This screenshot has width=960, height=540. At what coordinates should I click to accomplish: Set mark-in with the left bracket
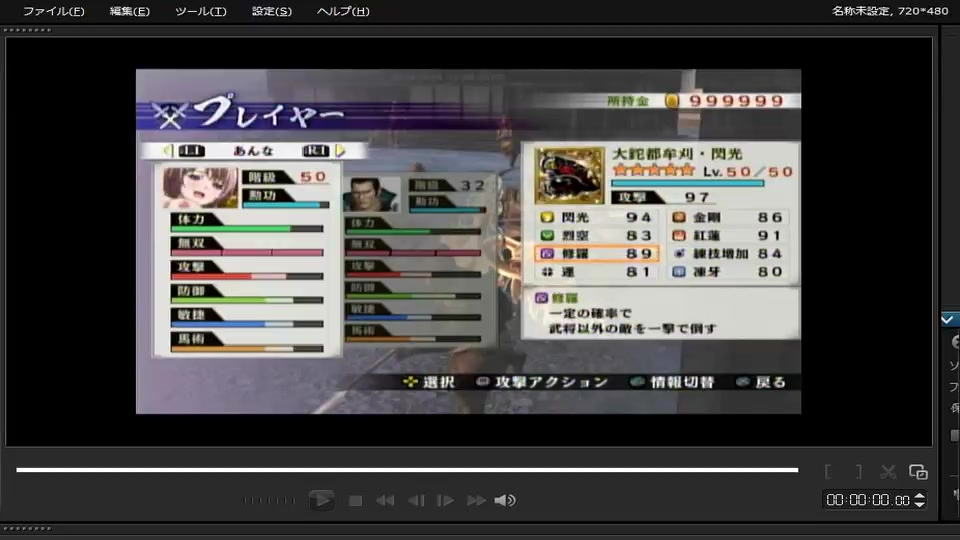(828, 471)
